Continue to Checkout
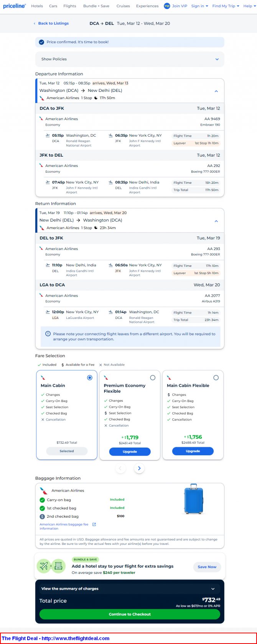This screenshot has width=257, height=644. 130,614
